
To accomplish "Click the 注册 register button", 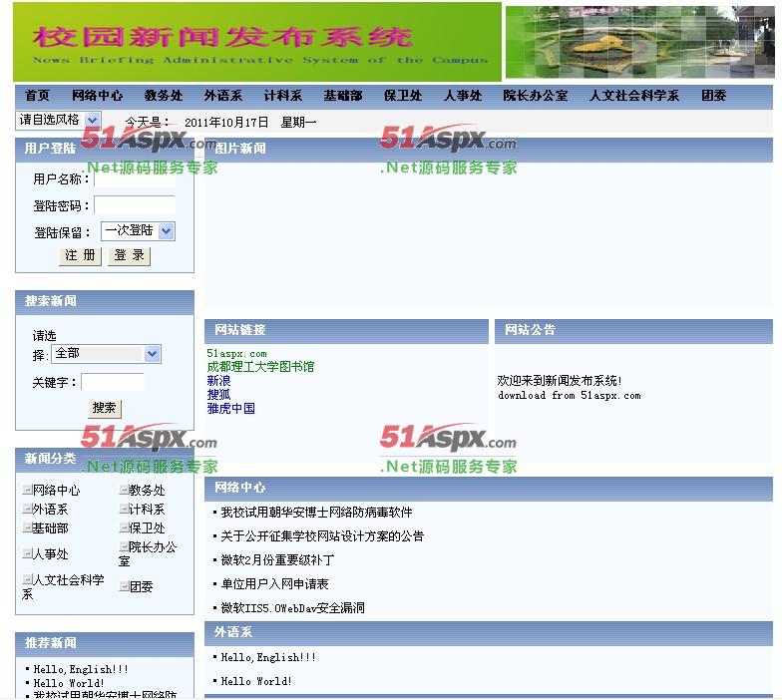I will 80,255.
